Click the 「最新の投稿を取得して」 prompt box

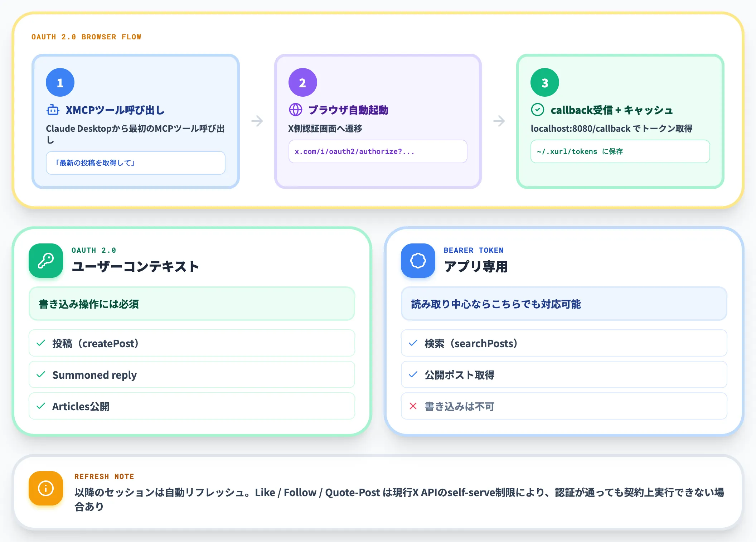[x=136, y=163]
